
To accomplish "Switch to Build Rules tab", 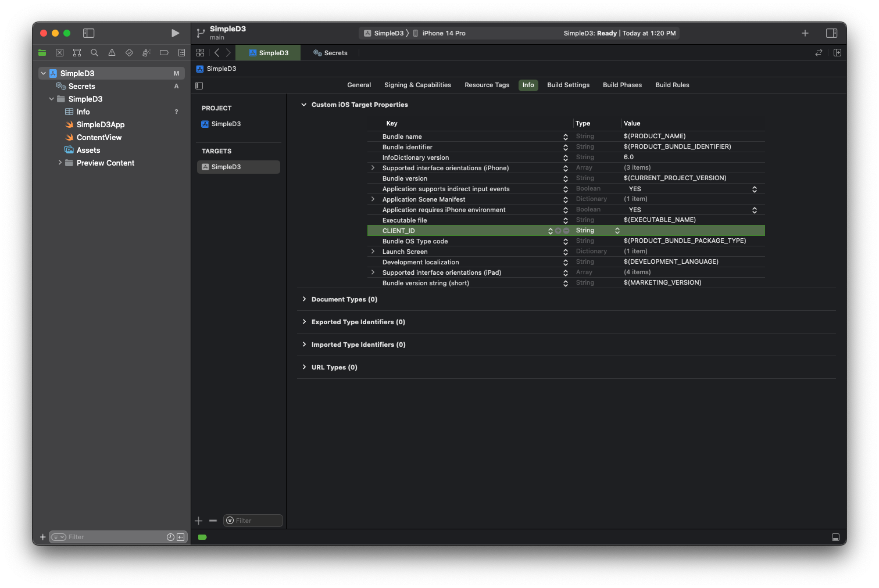I will (672, 85).
